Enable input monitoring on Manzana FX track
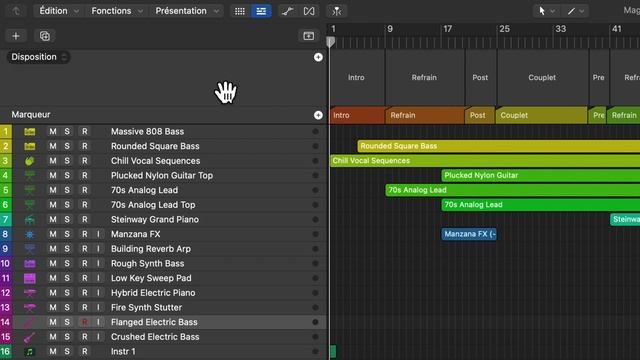 98,234
